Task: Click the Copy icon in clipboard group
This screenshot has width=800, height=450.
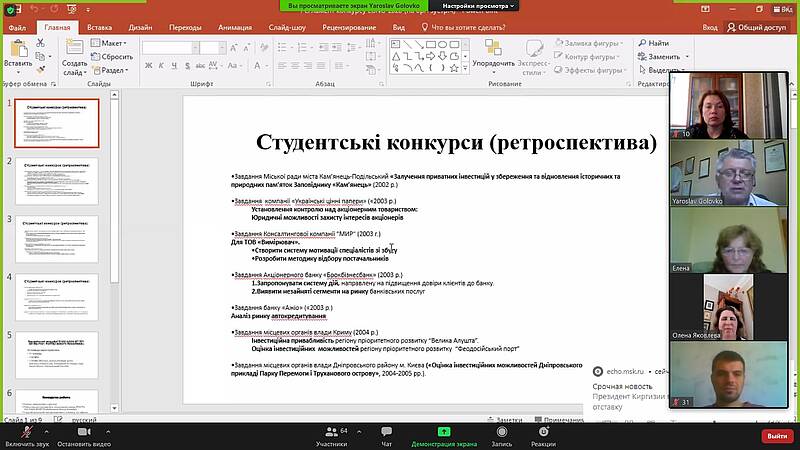Action: pos(40,56)
